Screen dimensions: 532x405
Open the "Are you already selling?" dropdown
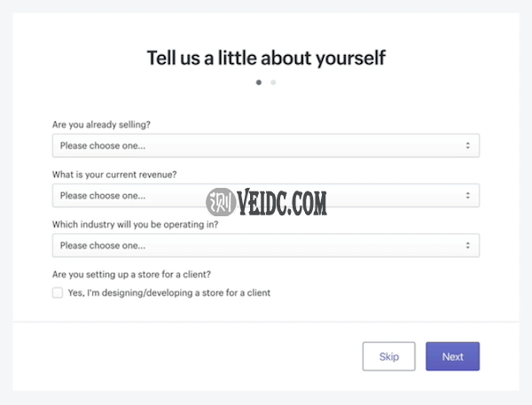(266, 145)
